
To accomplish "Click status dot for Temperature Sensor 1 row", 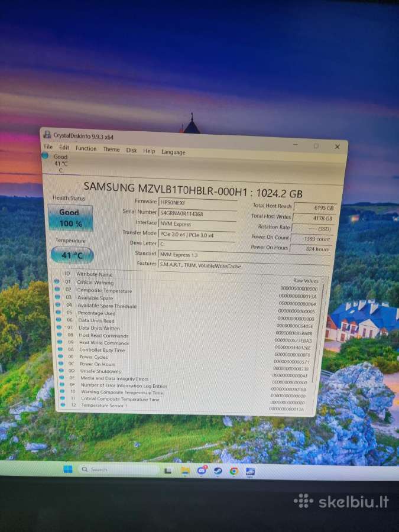I will (63, 404).
